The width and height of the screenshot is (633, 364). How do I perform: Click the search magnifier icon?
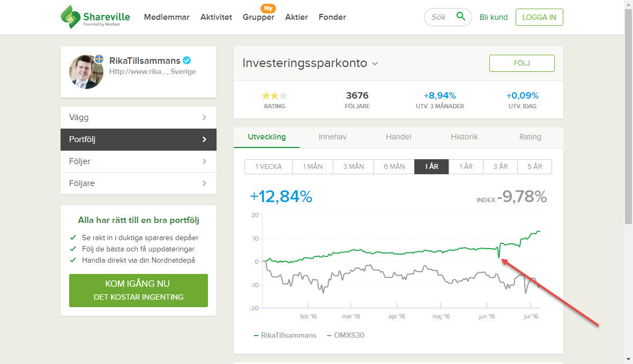tap(460, 17)
